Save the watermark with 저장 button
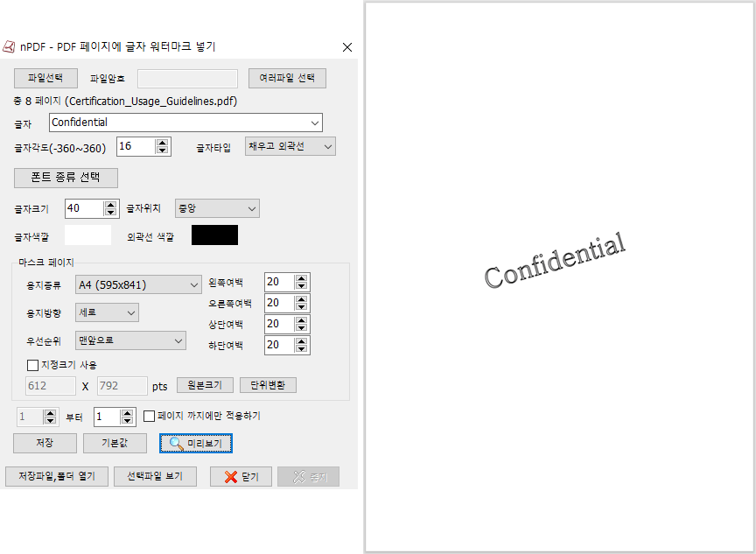The width and height of the screenshot is (756, 554). click(x=45, y=443)
